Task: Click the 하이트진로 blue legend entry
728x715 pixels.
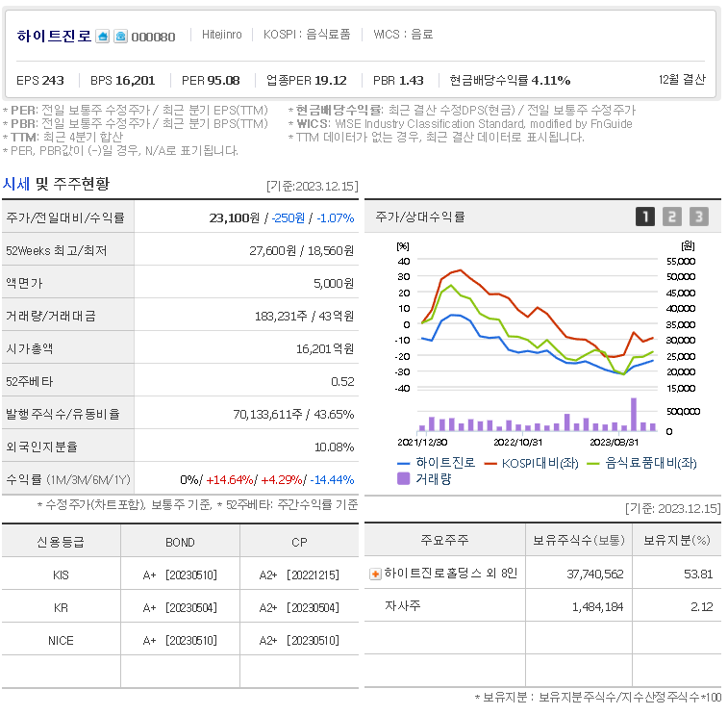Action: click(x=436, y=463)
